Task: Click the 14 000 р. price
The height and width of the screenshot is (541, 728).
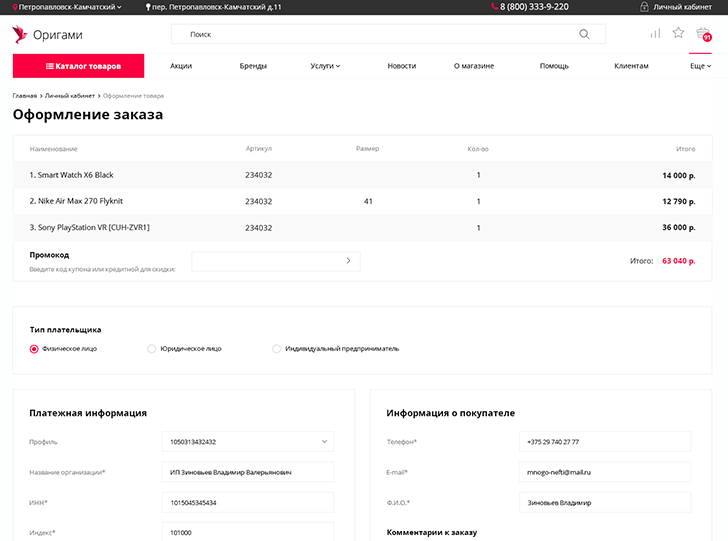Action: (x=679, y=176)
